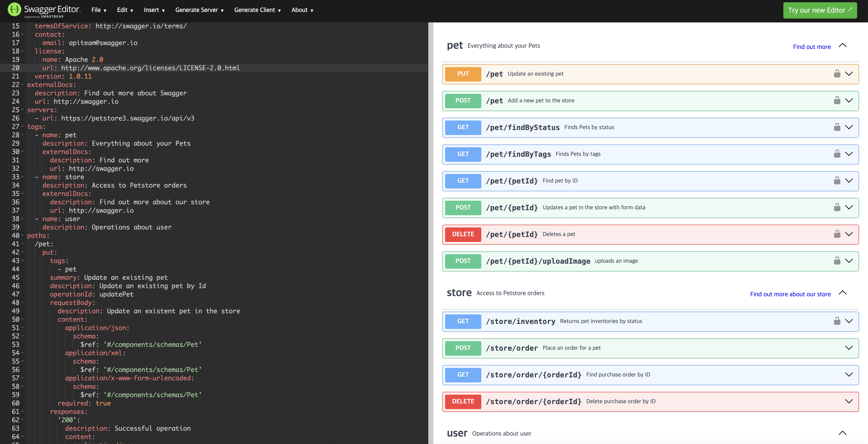Open the About menu
Image resolution: width=868 pixels, height=444 pixels.
302,10
